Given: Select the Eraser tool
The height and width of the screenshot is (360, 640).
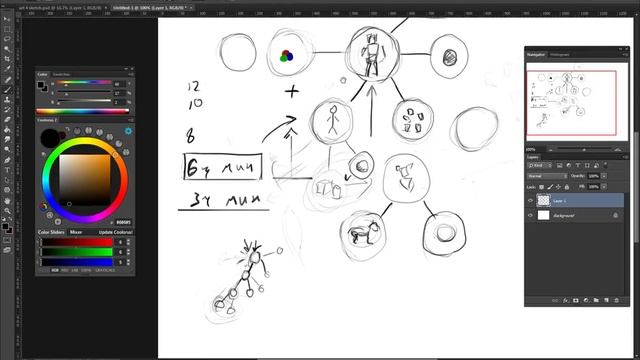Looking at the screenshot, I should (7, 120).
